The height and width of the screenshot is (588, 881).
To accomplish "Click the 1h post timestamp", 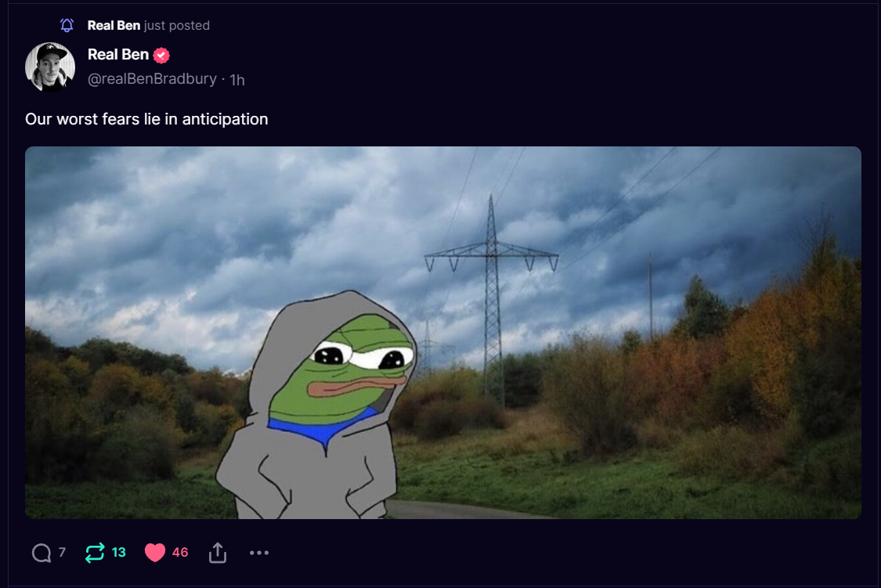I will (x=237, y=81).
